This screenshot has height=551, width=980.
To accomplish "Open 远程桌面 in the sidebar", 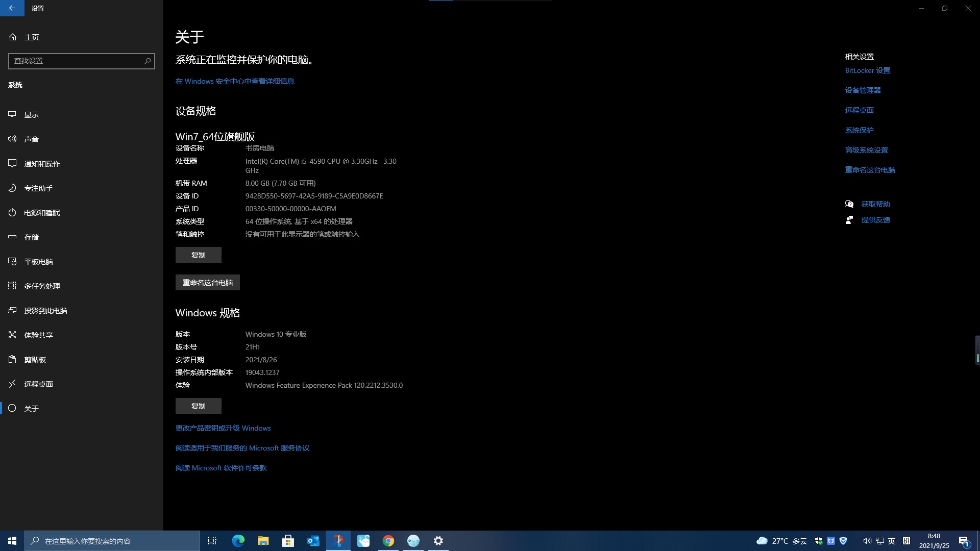I will coord(82,384).
